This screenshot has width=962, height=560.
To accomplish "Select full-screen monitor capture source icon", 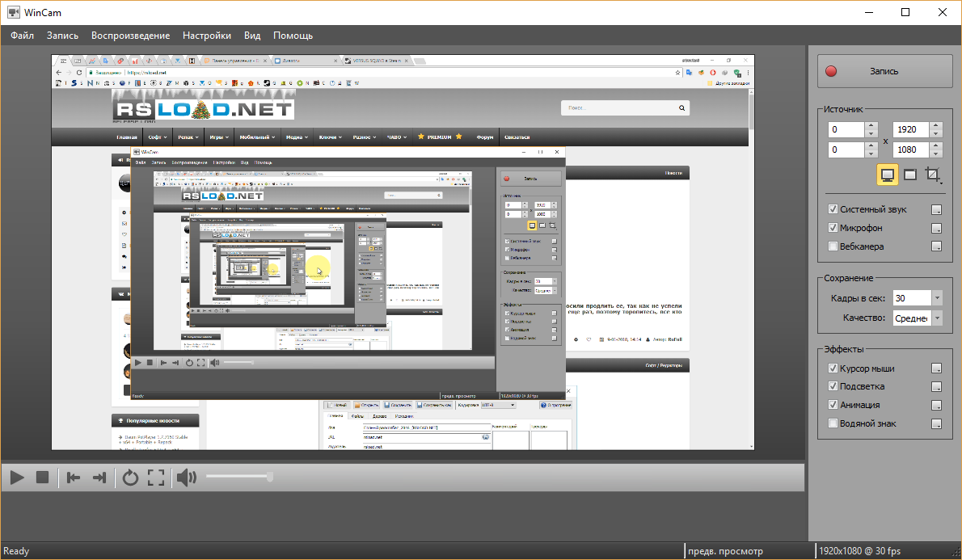I will tap(887, 175).
